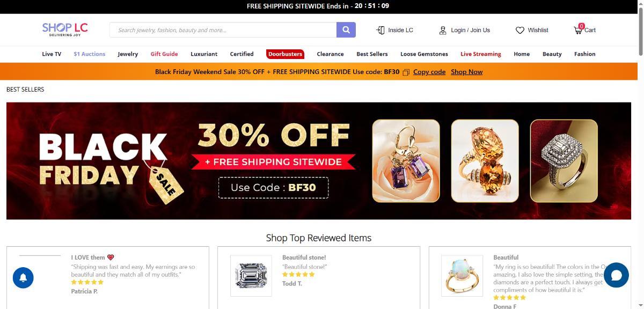644x309 pixels.
Task: Open Loose Gemstones category
Action: 424,54
